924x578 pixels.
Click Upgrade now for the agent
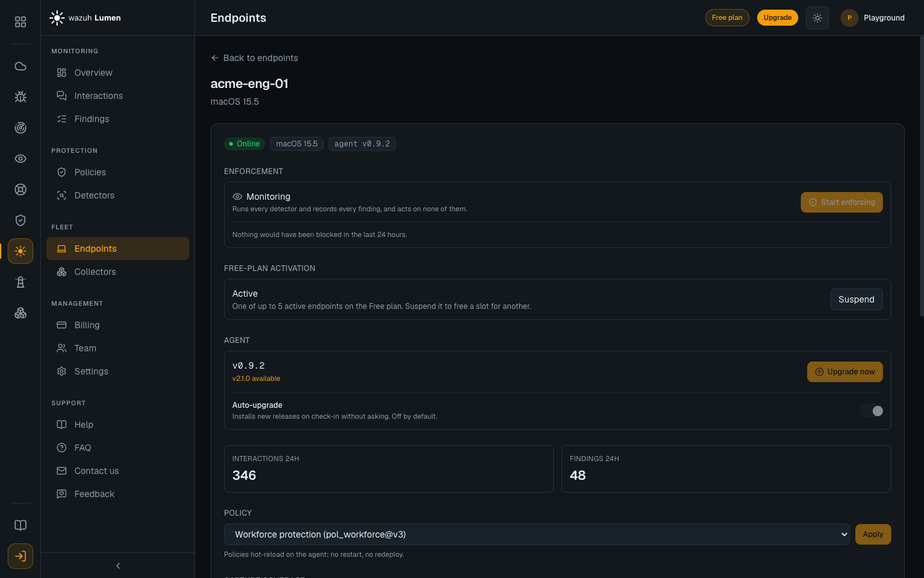845,372
